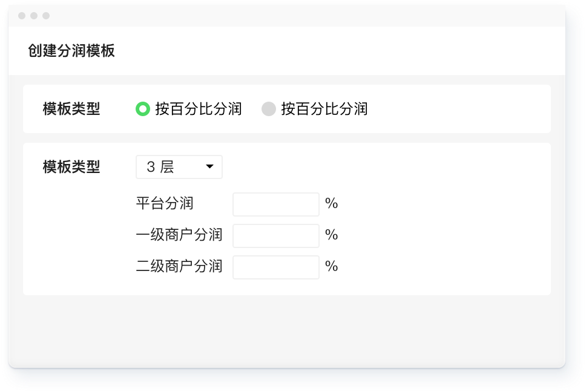The height and width of the screenshot is (392, 586).
Task: Click the first (leftmost) window control dot
Action: (22, 16)
